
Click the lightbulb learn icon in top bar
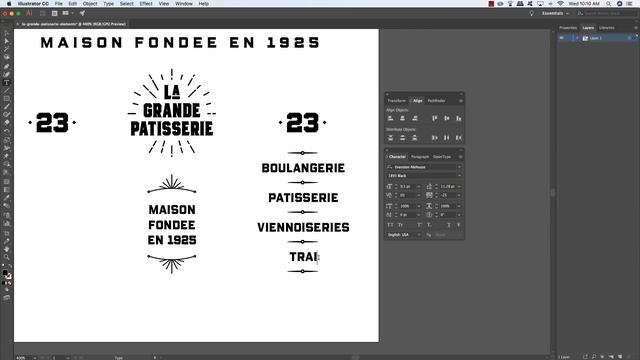click(531, 13)
